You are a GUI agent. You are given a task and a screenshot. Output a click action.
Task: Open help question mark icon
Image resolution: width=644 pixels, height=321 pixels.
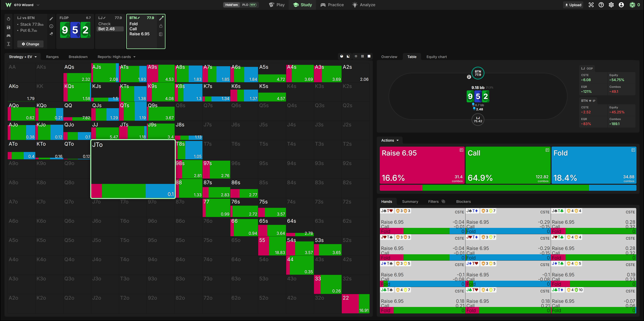pyautogui.click(x=601, y=5)
